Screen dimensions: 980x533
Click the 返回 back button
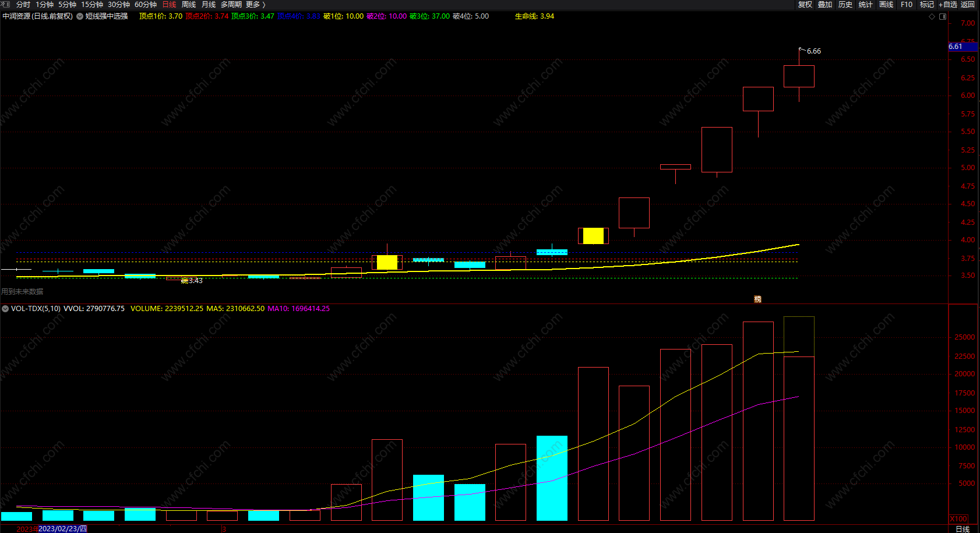tap(968, 4)
